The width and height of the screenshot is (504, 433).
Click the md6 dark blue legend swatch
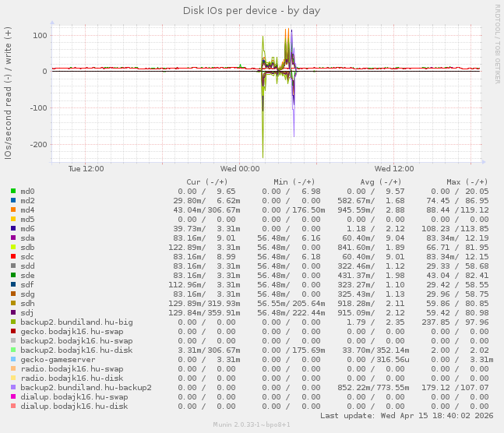(13, 228)
